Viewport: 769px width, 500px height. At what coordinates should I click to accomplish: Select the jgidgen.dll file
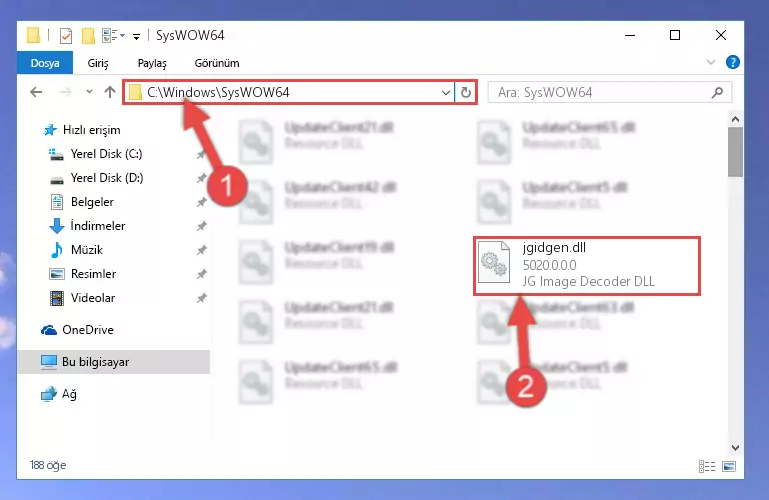[587, 265]
